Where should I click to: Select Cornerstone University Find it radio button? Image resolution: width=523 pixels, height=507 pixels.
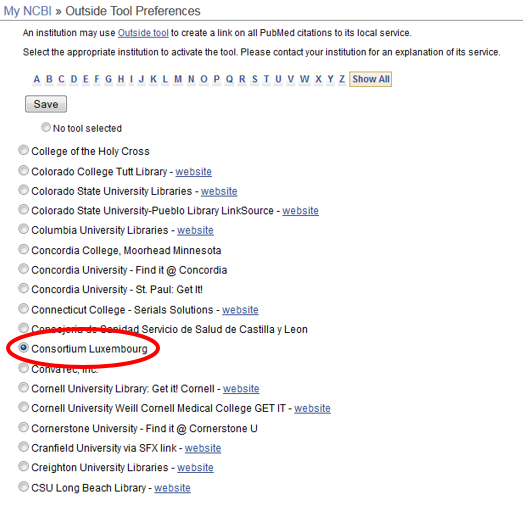click(x=23, y=427)
